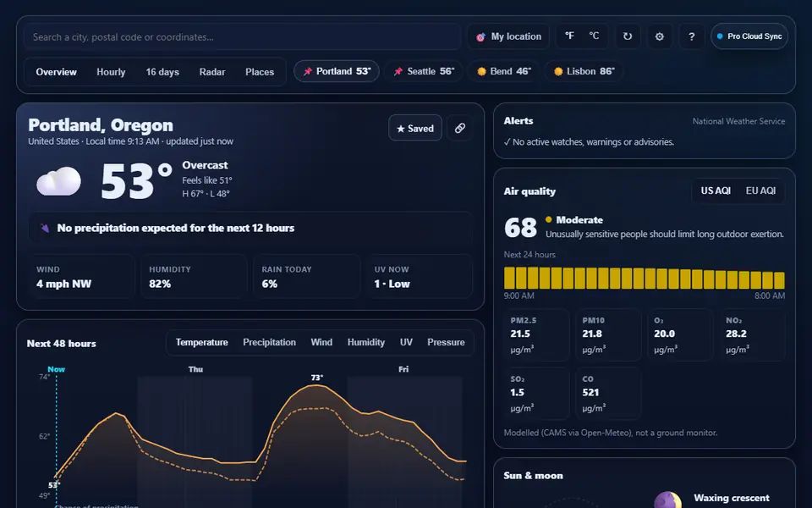Toggle the Saved star for Portland
The height and width of the screenshot is (508, 812).
coord(414,128)
